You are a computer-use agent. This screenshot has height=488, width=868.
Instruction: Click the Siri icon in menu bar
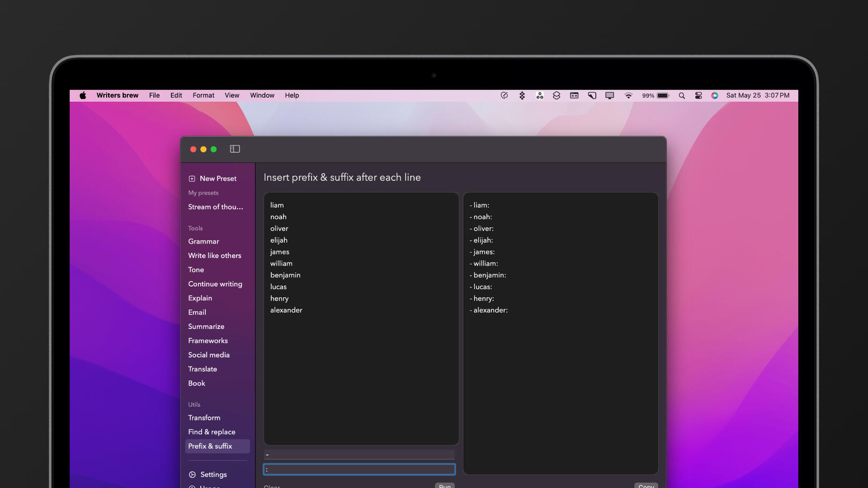coord(714,96)
